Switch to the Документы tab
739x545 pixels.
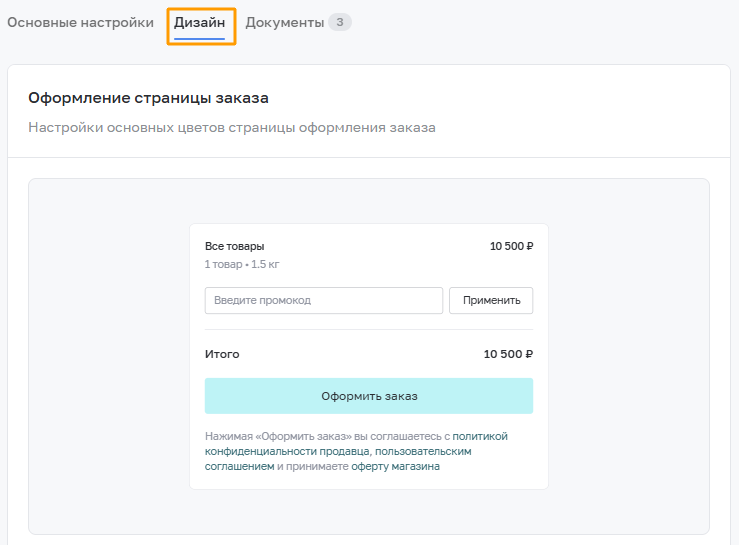pyautogui.click(x=285, y=23)
